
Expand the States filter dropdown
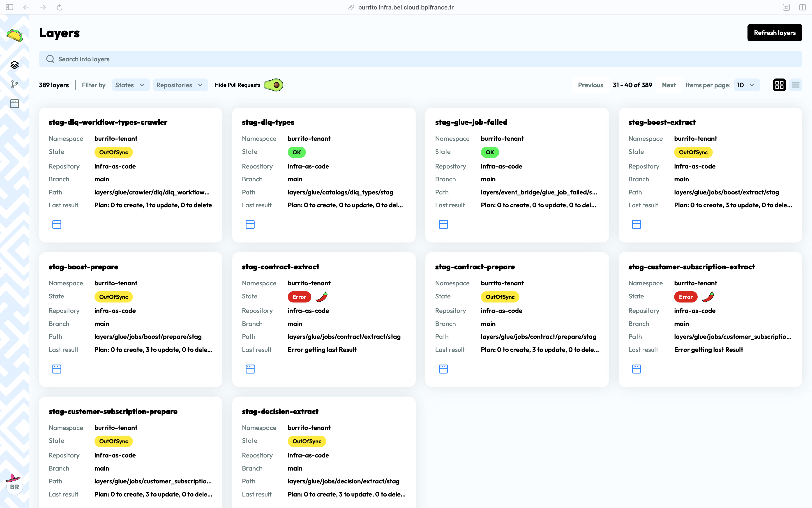click(130, 85)
